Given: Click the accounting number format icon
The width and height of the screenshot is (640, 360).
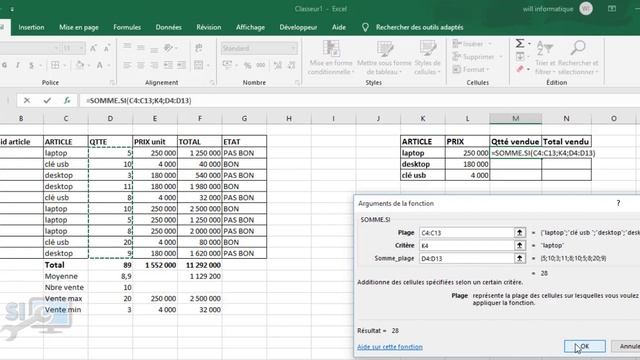Looking at the screenshot, I should [227, 65].
